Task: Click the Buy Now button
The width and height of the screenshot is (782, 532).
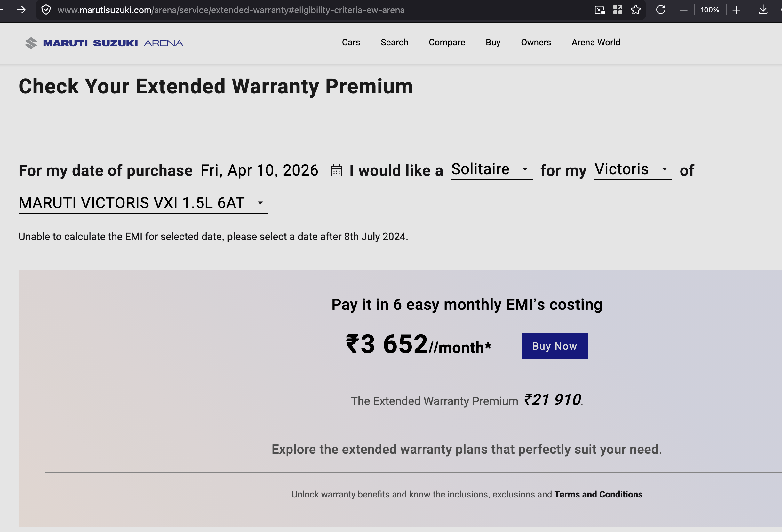Action: [555, 346]
